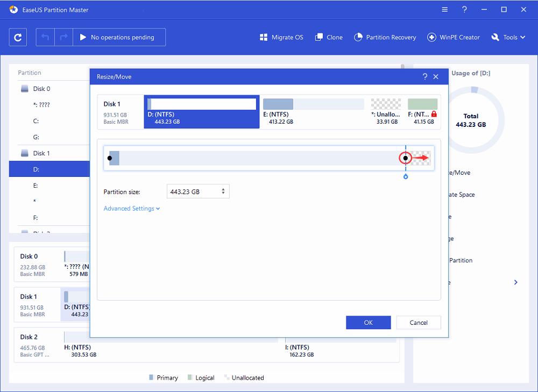538x392 pixels.
Task: Increase partition size with up stepper arrow
Action: tap(223, 189)
